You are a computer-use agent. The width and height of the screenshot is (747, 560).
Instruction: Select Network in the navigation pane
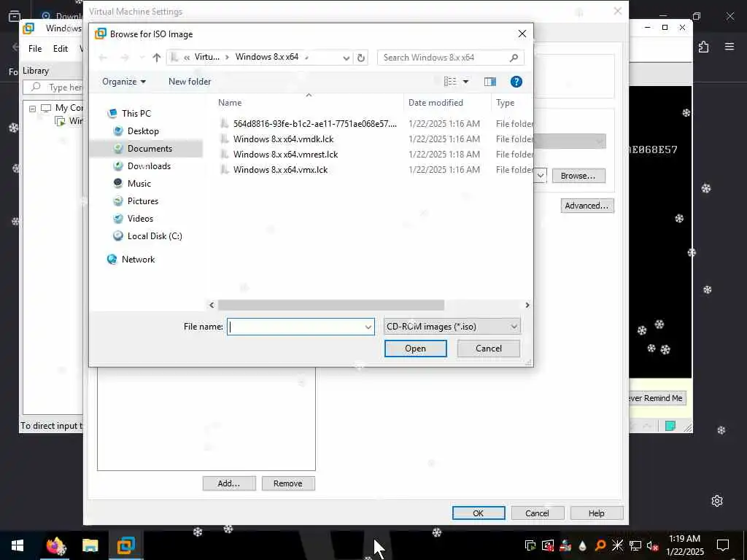click(138, 260)
